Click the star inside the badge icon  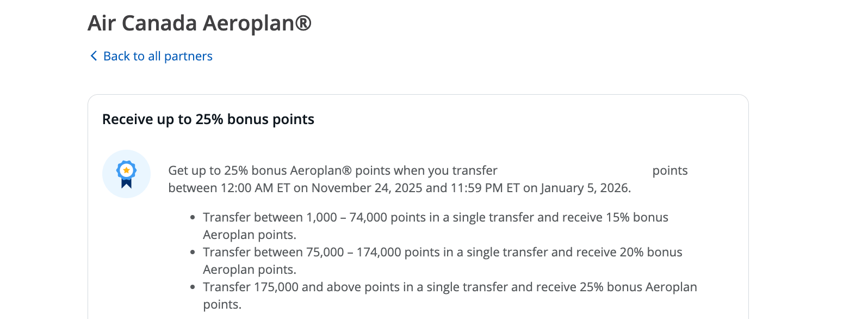coord(126,170)
